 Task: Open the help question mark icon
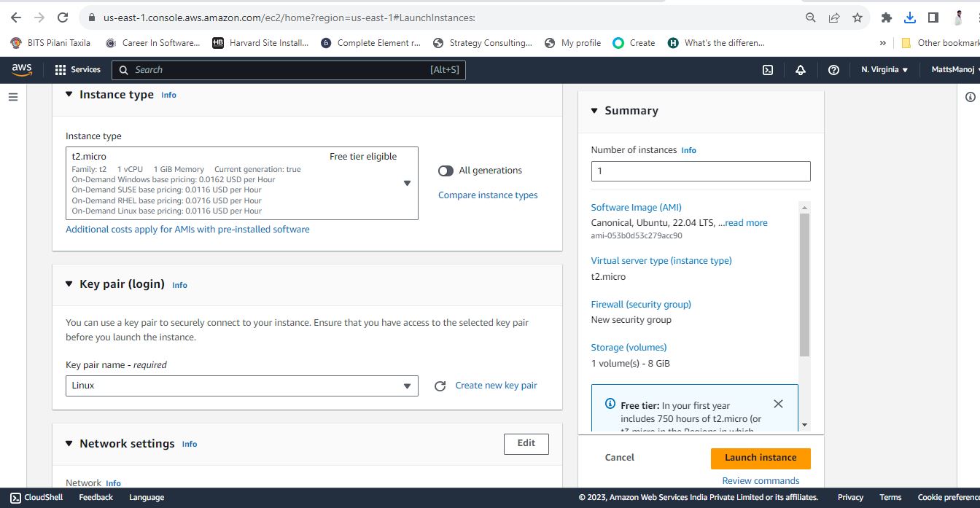(834, 70)
